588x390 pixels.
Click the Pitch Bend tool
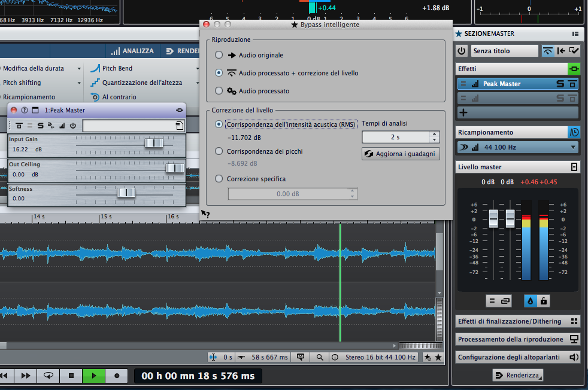click(112, 68)
